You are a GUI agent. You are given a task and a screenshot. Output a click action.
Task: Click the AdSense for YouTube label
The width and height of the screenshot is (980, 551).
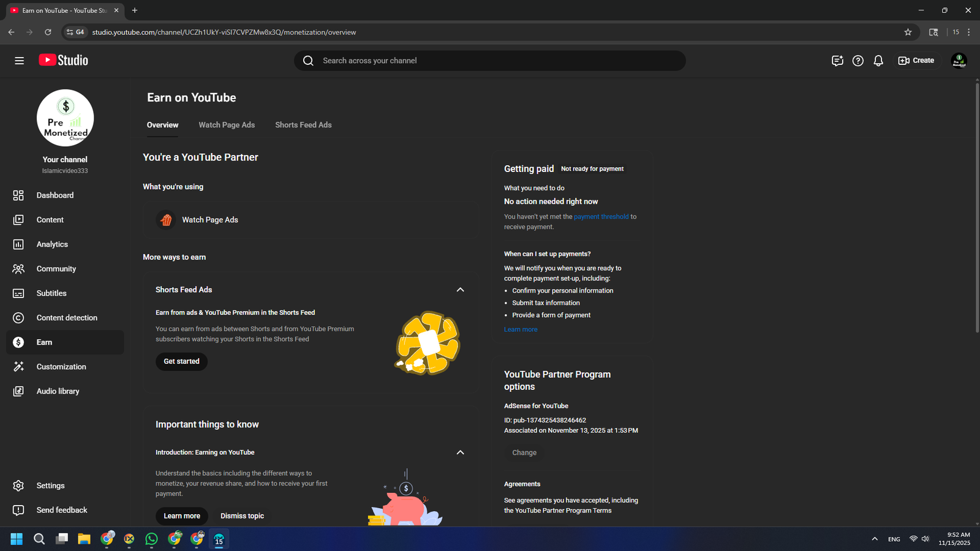536,406
